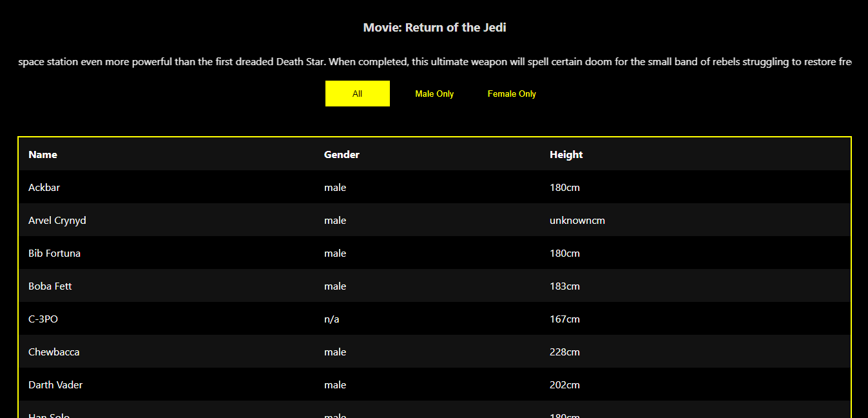Select the All filter button
868x418 pixels.
(x=358, y=94)
